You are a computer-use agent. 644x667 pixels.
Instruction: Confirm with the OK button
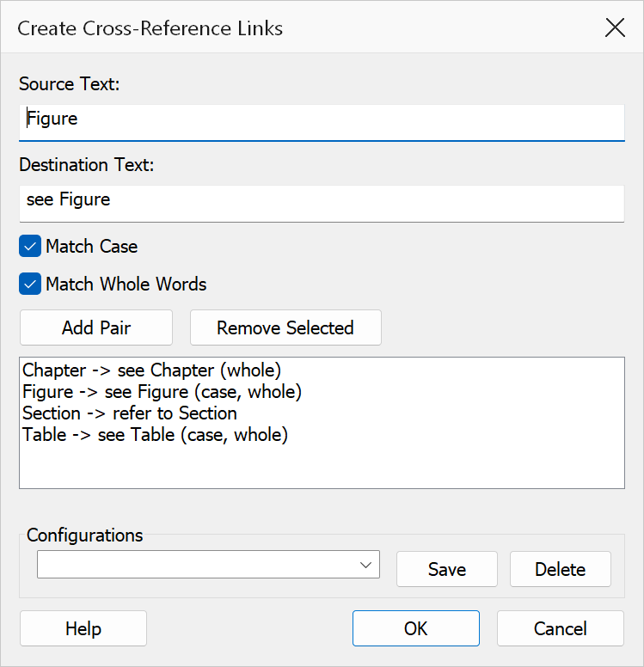click(416, 628)
